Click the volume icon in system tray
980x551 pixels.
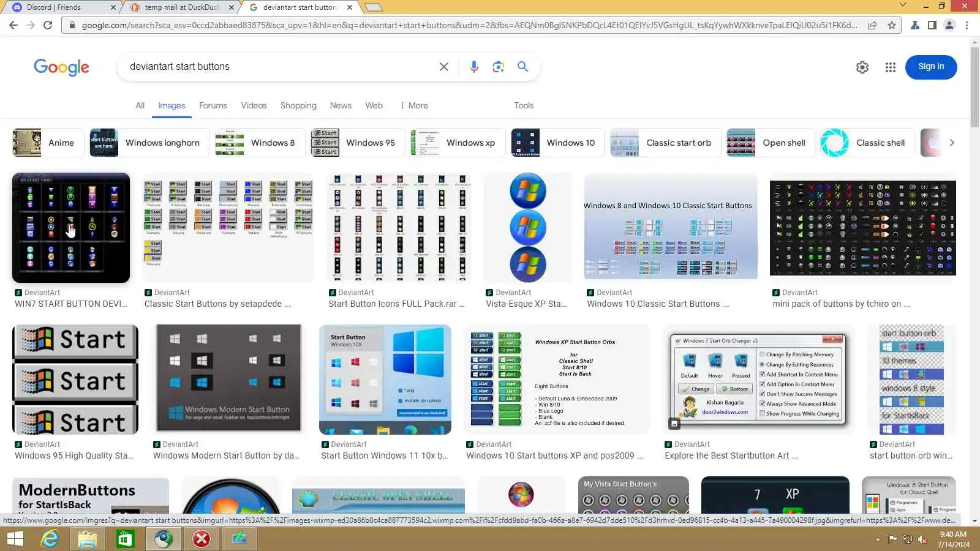point(922,539)
